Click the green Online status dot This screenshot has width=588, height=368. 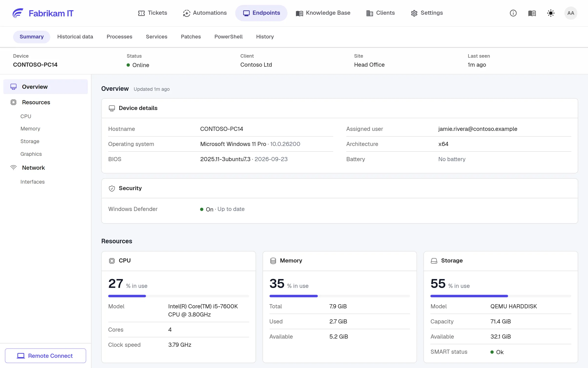tap(128, 65)
